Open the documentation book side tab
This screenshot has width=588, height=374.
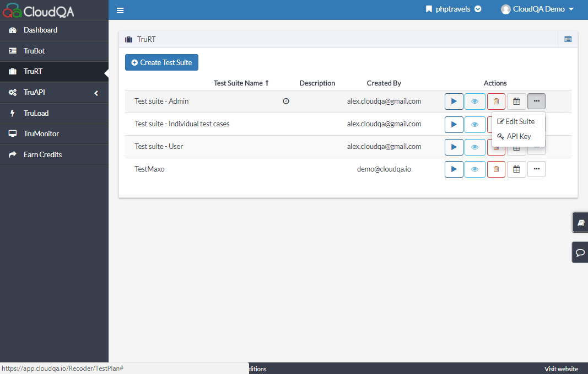[580, 222]
